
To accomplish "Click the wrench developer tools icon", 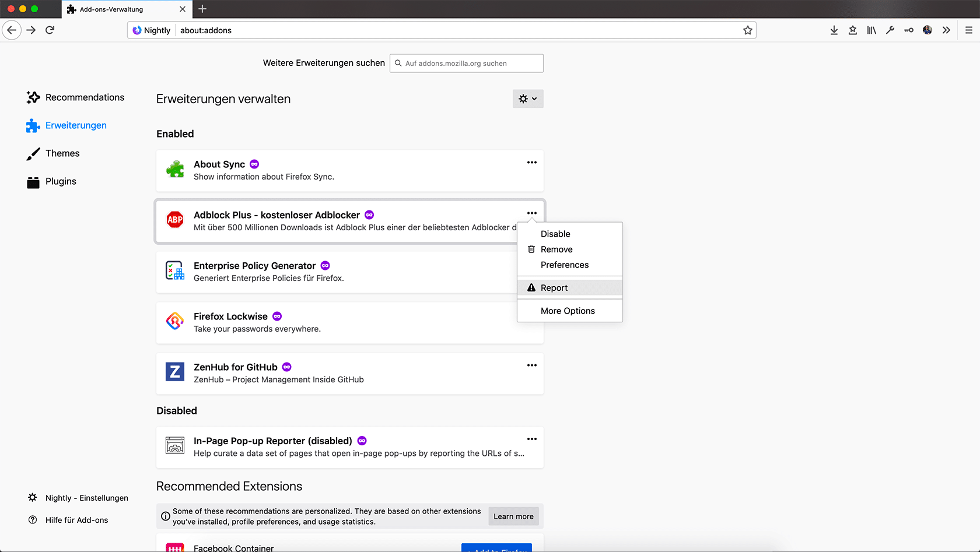I will tap(890, 30).
